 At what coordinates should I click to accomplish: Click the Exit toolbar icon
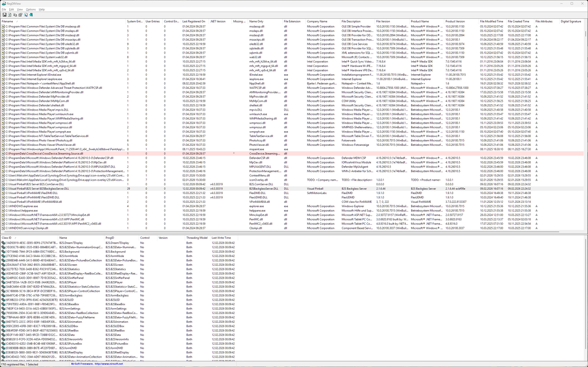[x=31, y=15]
